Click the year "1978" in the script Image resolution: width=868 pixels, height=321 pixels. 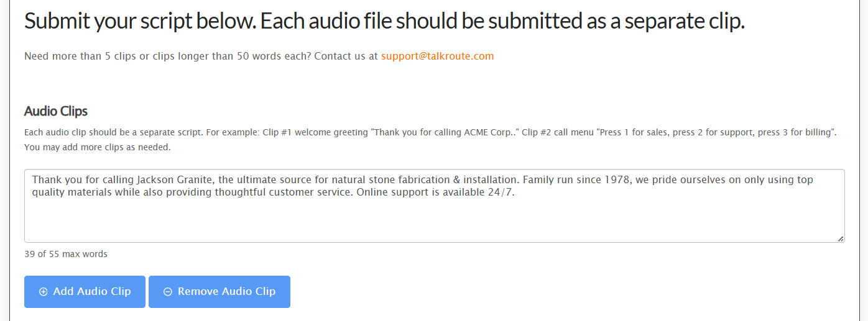(619, 180)
